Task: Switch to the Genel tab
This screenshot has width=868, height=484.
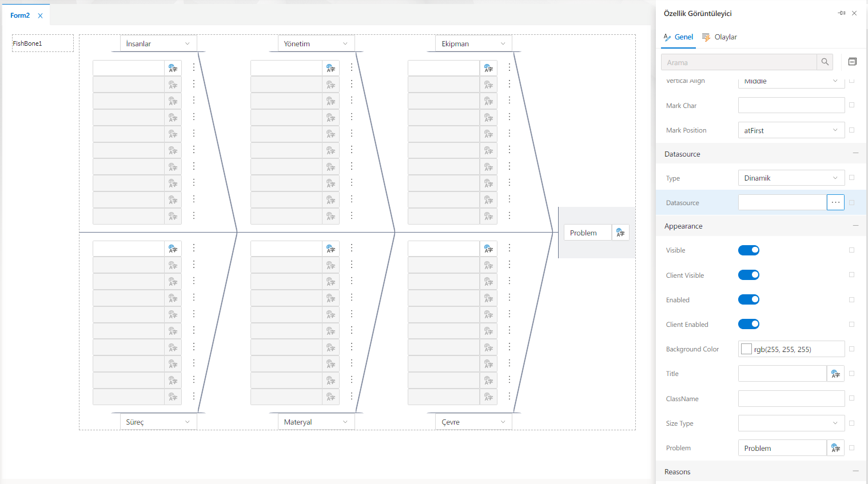Action: 678,37
